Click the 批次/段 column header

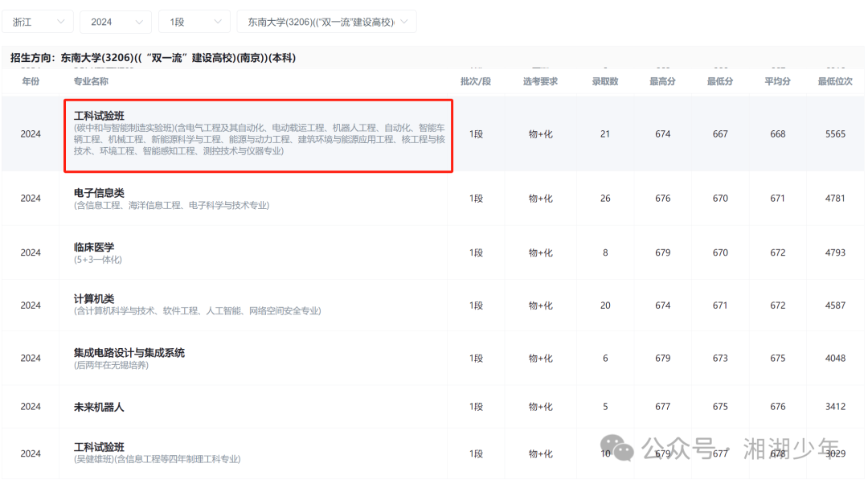click(476, 81)
